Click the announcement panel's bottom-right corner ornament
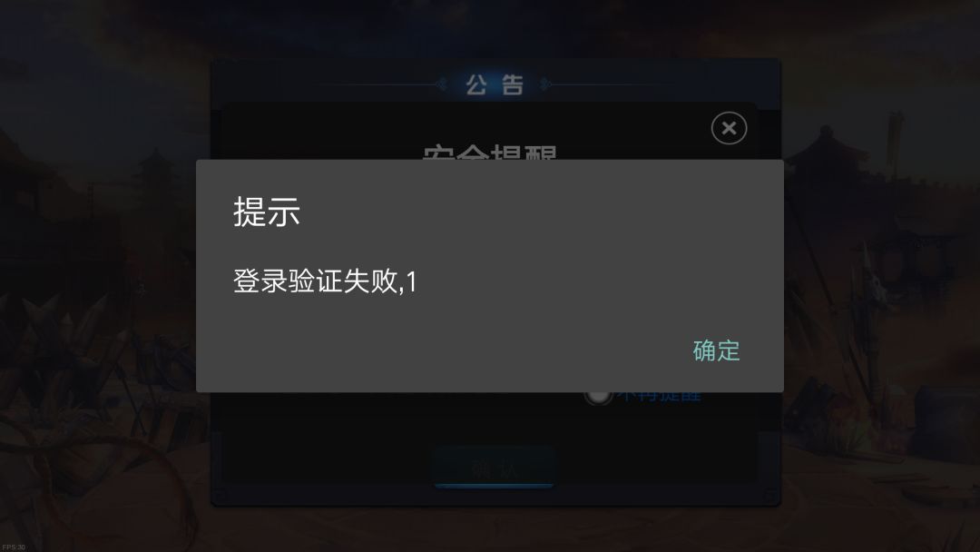980x552 pixels. (x=771, y=496)
